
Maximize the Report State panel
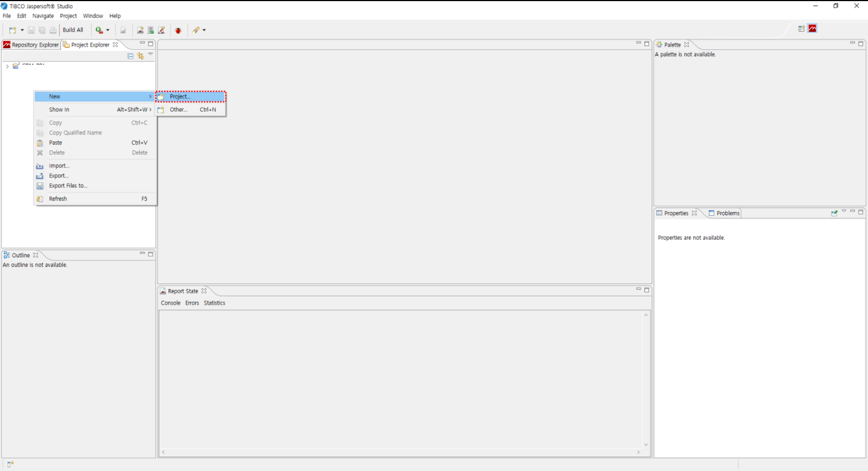647,290
